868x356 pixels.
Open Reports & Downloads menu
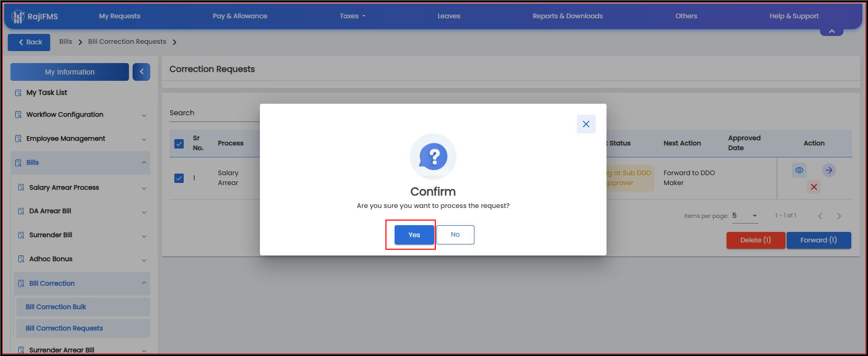click(567, 16)
